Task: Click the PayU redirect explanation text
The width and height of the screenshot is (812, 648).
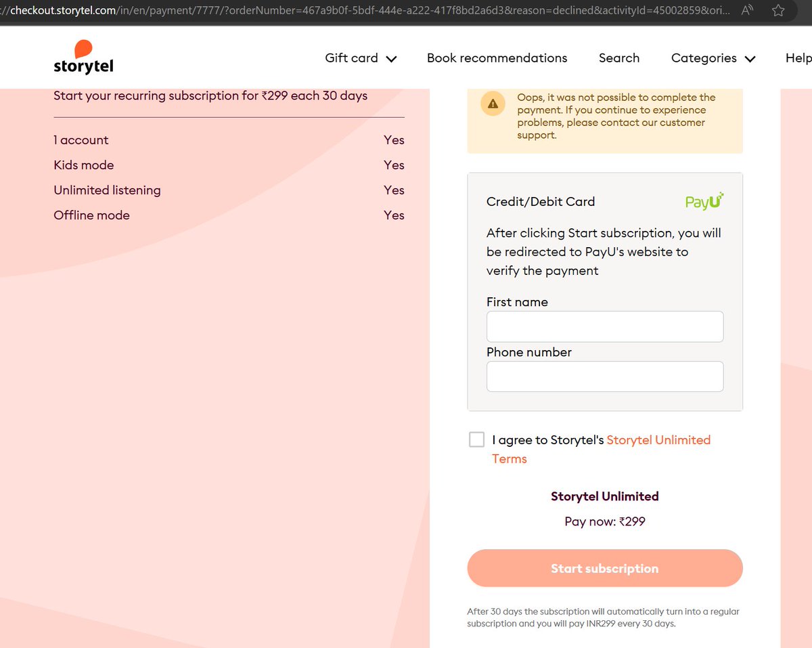Action: coord(604,252)
